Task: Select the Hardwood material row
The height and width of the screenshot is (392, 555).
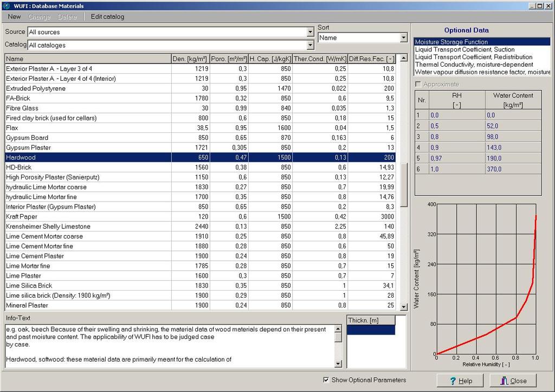Action: [201, 158]
